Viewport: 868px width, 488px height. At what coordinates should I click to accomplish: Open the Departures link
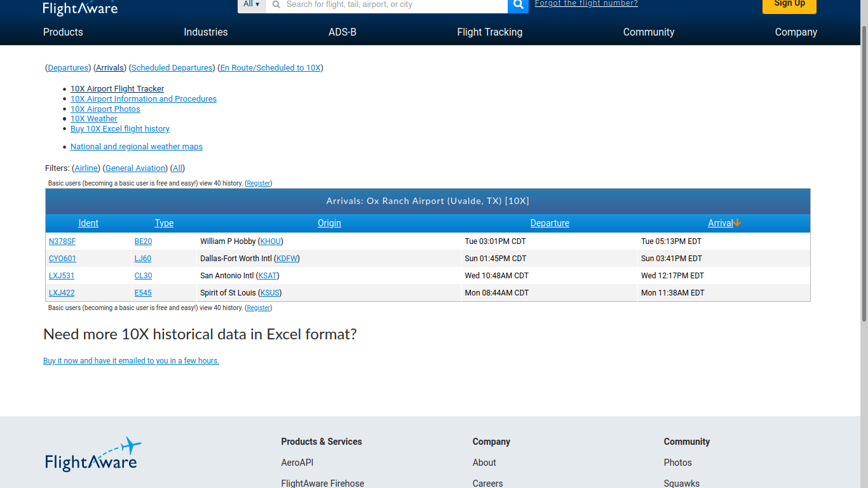(68, 68)
